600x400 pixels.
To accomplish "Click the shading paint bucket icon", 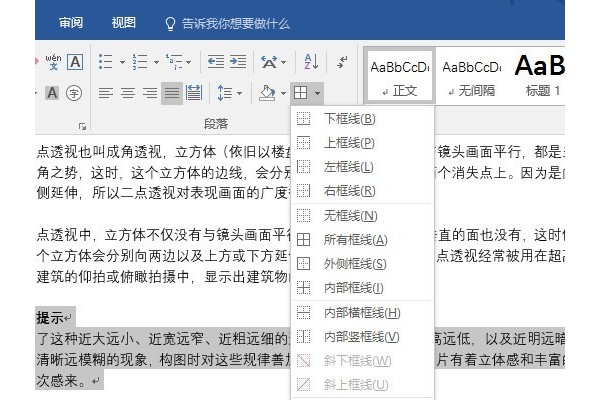I will [267, 93].
